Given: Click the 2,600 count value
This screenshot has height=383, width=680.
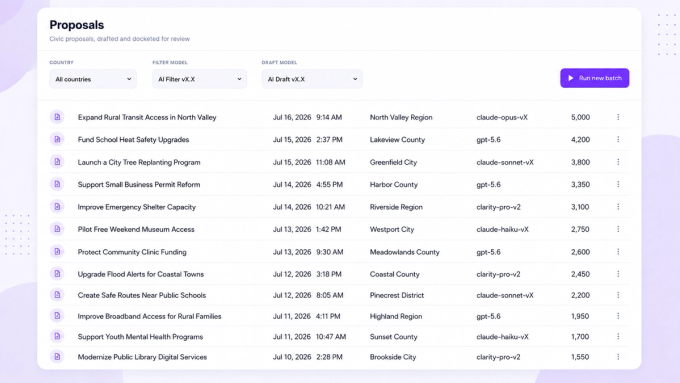Looking at the screenshot, I should tap(580, 252).
